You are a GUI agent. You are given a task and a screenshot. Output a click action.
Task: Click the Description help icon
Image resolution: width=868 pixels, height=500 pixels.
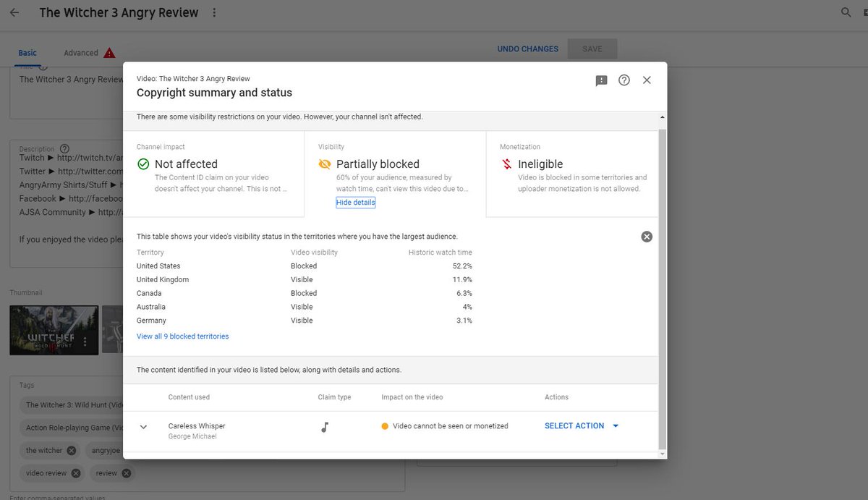pyautogui.click(x=64, y=148)
